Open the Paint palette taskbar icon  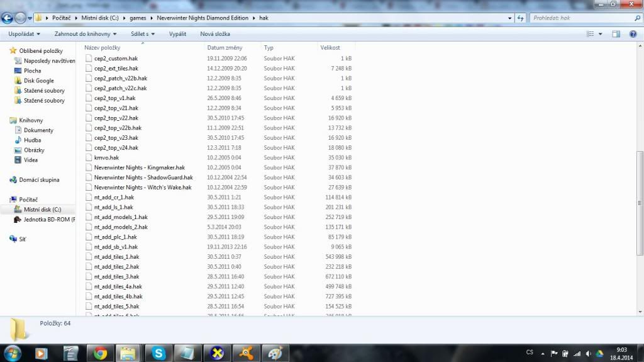tap(275, 353)
